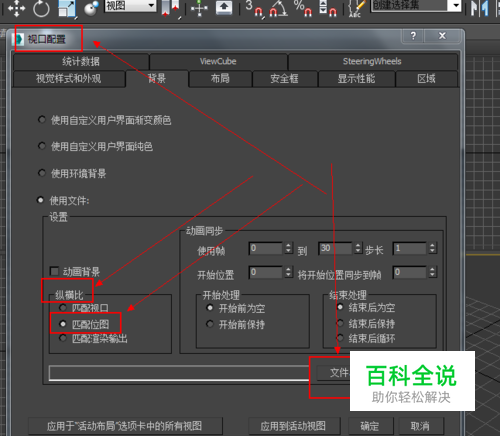Open the 创建选择集 dropdown arrow
This screenshot has width=500, height=436.
[455, 5]
